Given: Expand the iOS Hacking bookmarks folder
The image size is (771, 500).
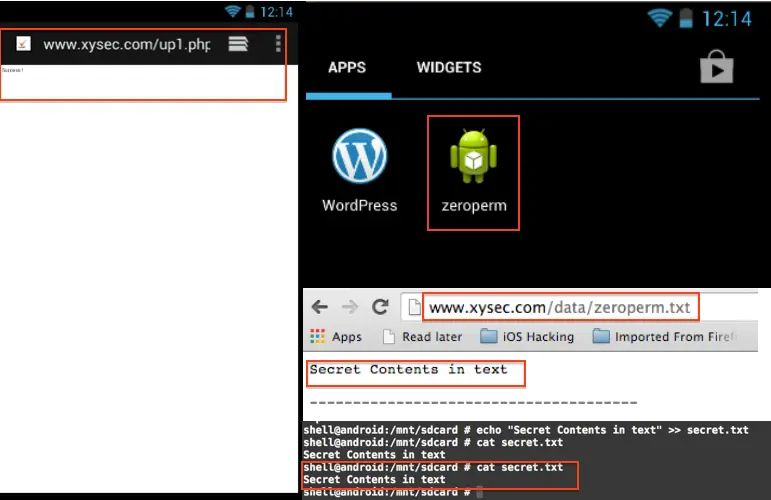Looking at the screenshot, I should (527, 336).
